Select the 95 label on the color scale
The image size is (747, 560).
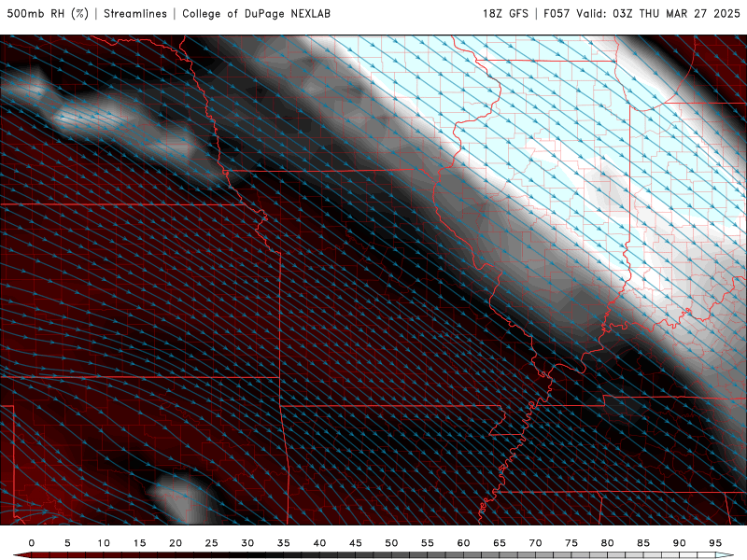coord(715,543)
